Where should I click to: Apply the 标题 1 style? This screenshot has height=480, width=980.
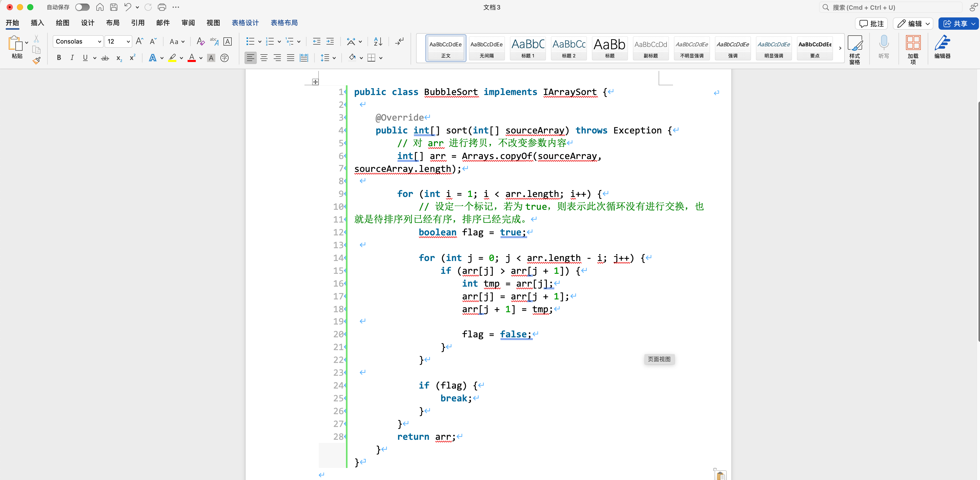click(528, 48)
